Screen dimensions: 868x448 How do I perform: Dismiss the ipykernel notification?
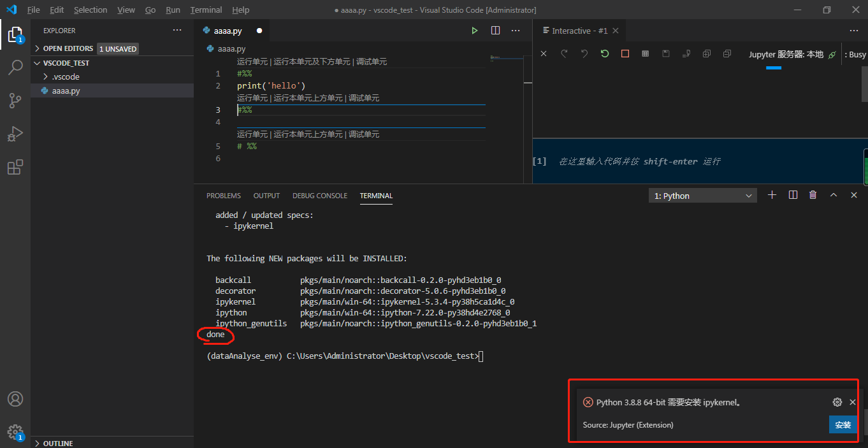click(853, 402)
